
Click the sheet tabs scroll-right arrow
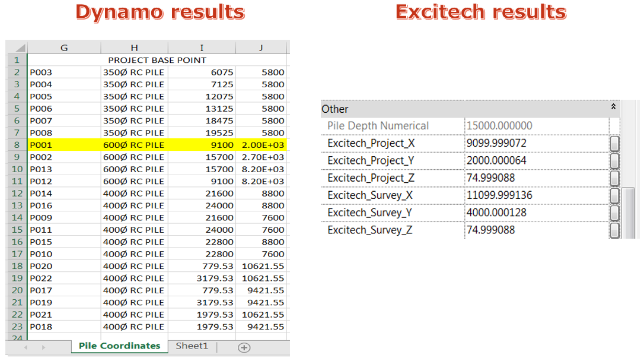43,347
